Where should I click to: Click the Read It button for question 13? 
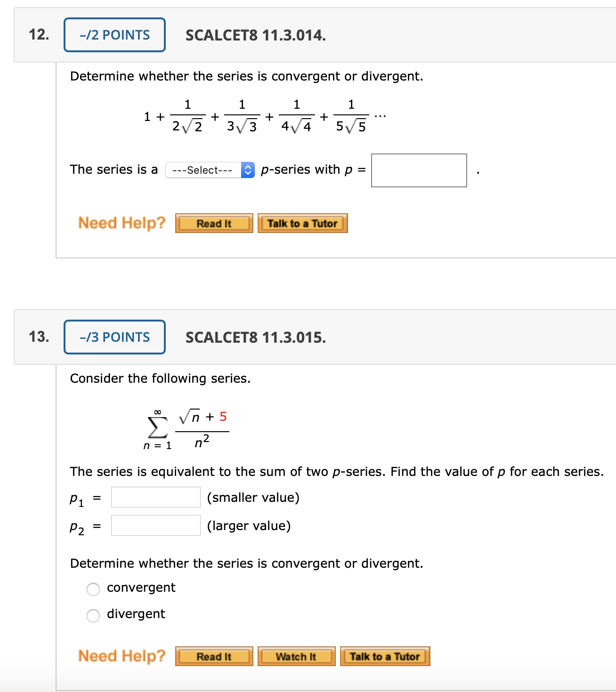pyautogui.click(x=214, y=656)
